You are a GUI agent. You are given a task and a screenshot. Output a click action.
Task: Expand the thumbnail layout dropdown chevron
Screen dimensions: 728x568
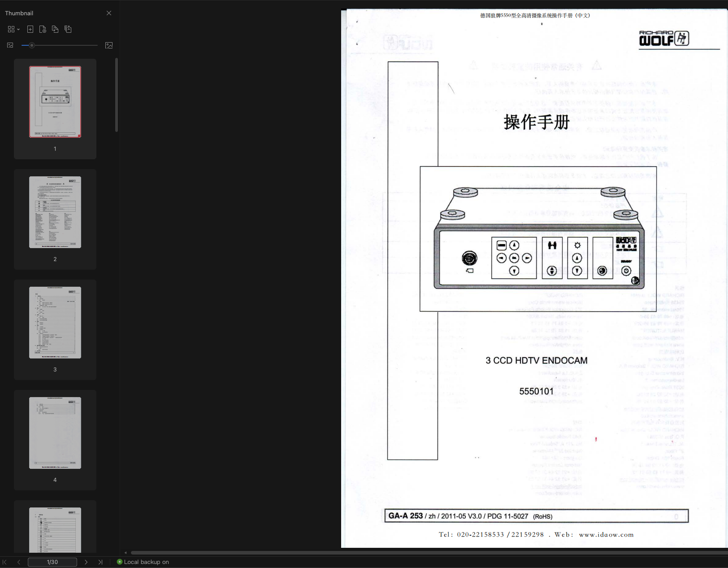(18, 29)
